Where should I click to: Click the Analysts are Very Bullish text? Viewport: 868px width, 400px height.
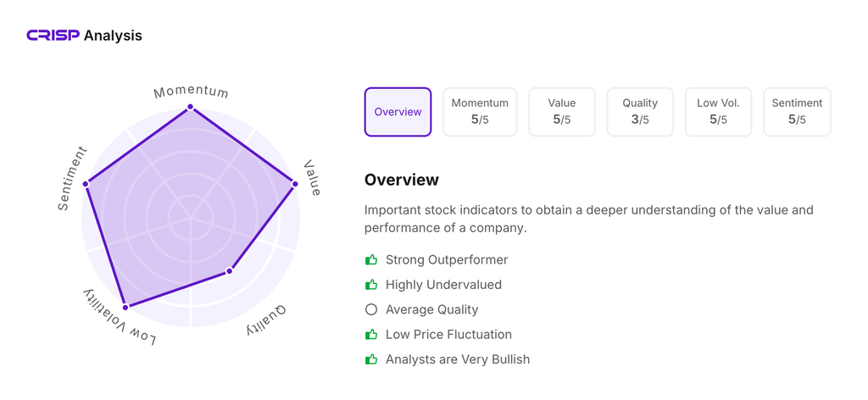458,359
